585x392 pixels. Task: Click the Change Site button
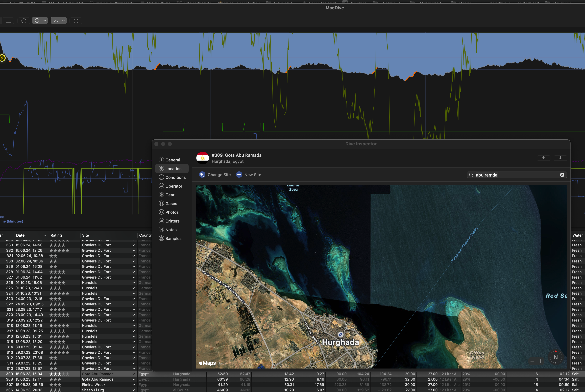point(215,175)
